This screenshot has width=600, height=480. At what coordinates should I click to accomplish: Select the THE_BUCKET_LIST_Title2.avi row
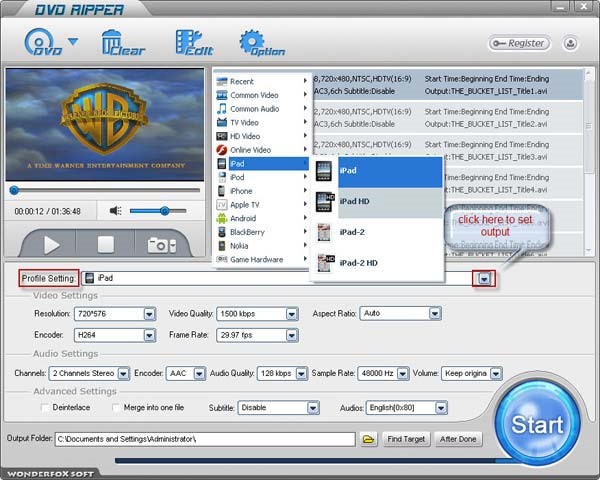(448, 118)
